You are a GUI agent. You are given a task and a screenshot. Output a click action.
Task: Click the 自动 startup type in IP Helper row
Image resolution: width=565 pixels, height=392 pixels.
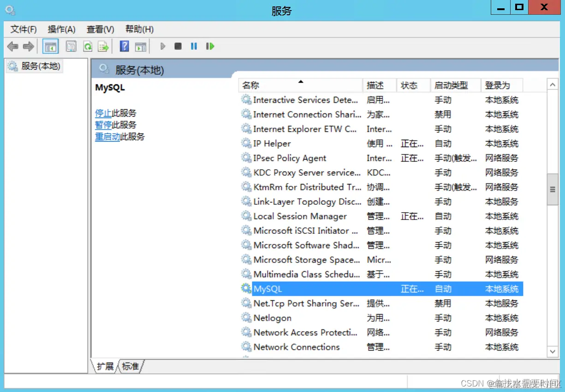[443, 143]
